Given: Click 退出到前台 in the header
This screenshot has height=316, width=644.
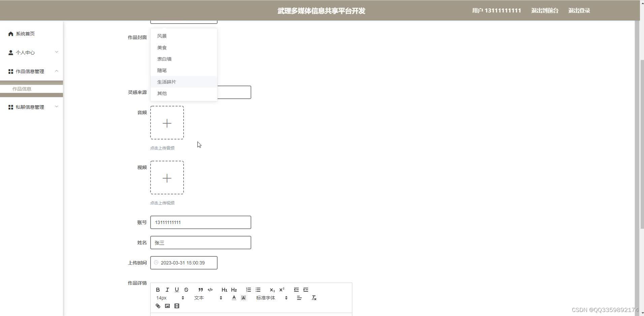Looking at the screenshot, I should [545, 10].
